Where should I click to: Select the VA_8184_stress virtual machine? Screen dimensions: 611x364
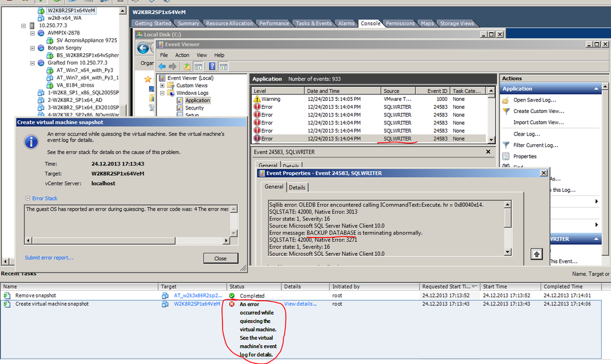pyautogui.click(x=75, y=86)
